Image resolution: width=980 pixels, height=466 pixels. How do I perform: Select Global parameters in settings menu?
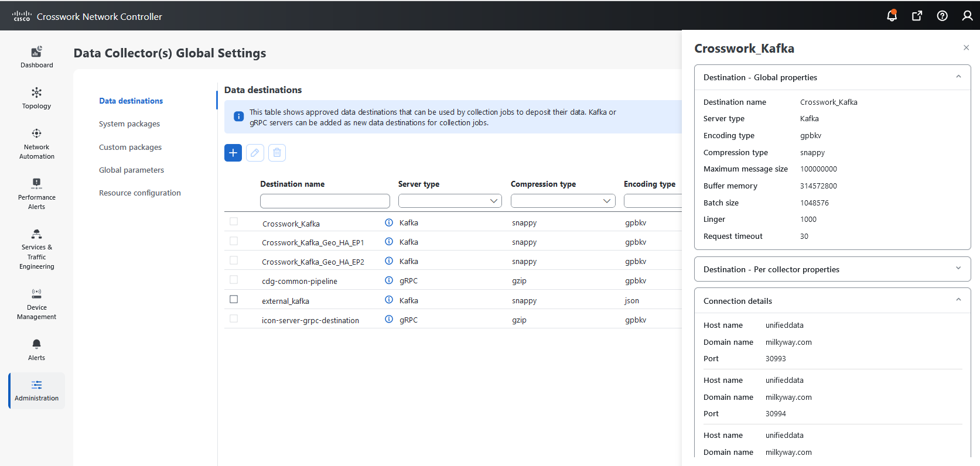(x=131, y=170)
